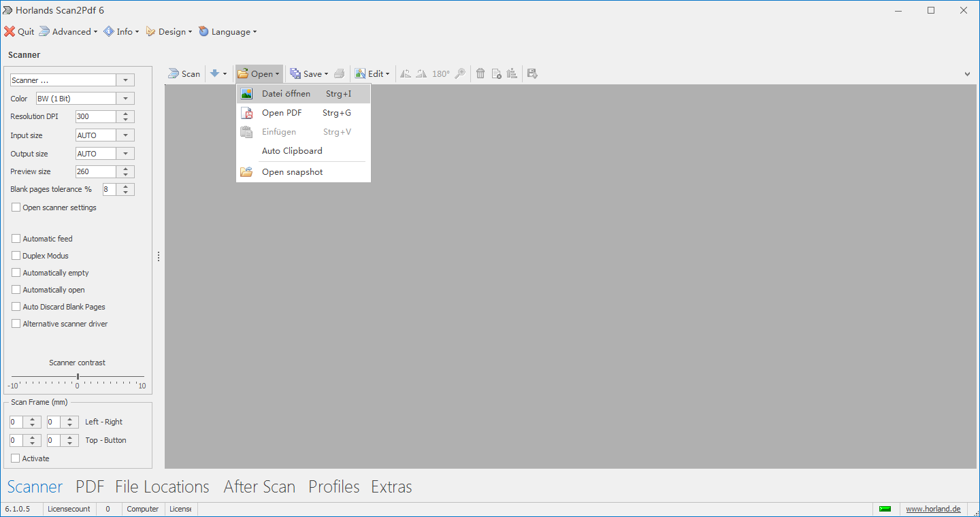Rotate the page right
The image size is (980, 517).
tap(421, 73)
